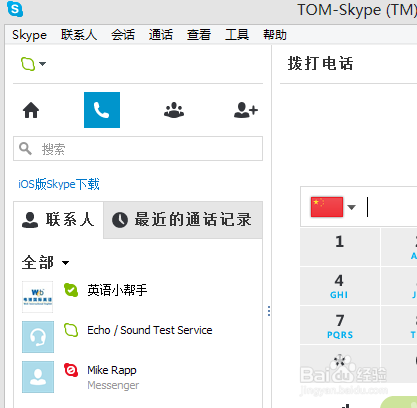Dial key 7 PQRS on the keypad
Viewport: 417px width, 408px height.
point(340,325)
